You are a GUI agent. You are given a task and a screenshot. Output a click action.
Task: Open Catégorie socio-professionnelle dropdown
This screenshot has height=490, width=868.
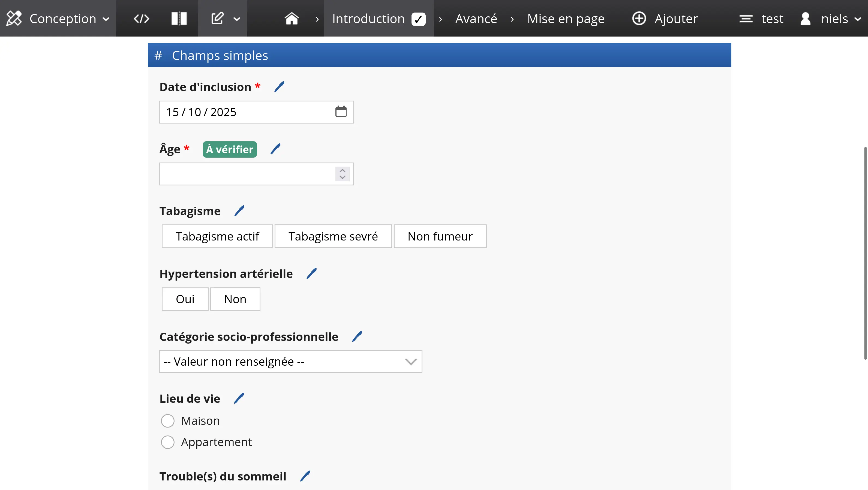click(290, 362)
